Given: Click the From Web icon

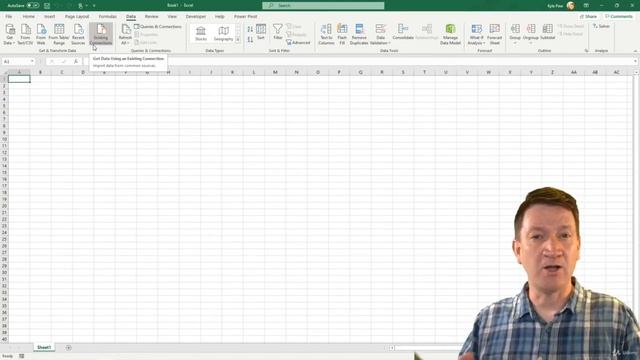Looking at the screenshot, I should pos(41,35).
